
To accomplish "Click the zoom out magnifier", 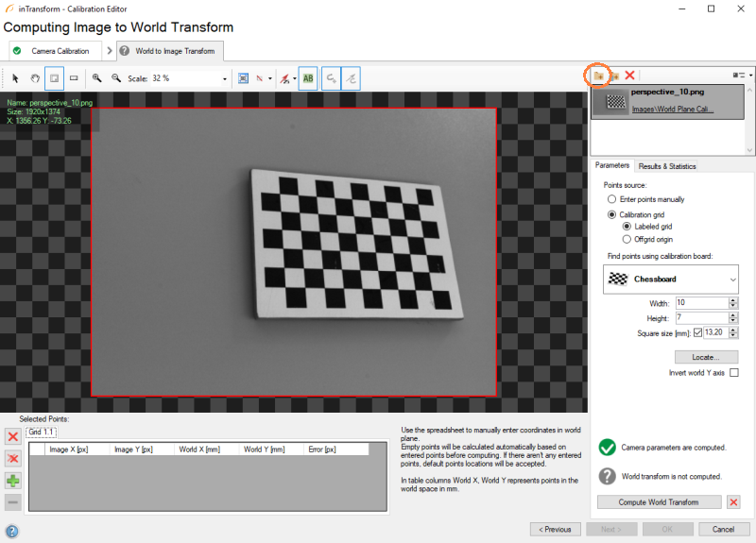I will [x=115, y=78].
